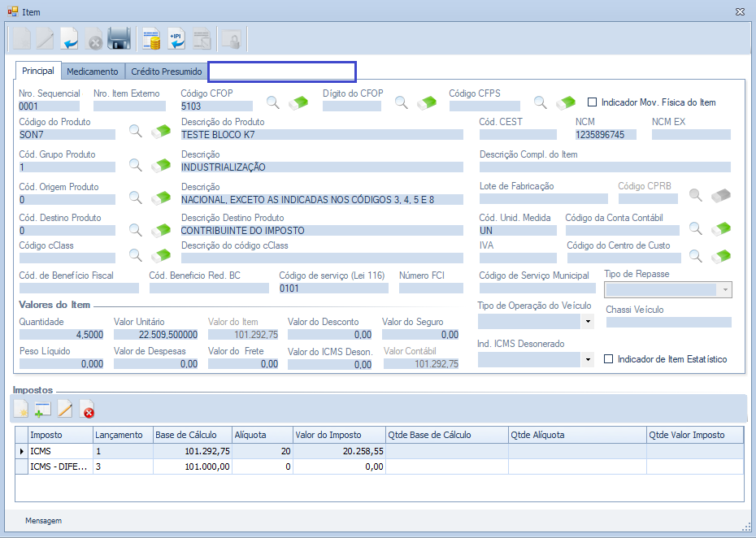The height and width of the screenshot is (538, 756).
Task: Delete selected tax with red X icon
Action: pos(87,410)
